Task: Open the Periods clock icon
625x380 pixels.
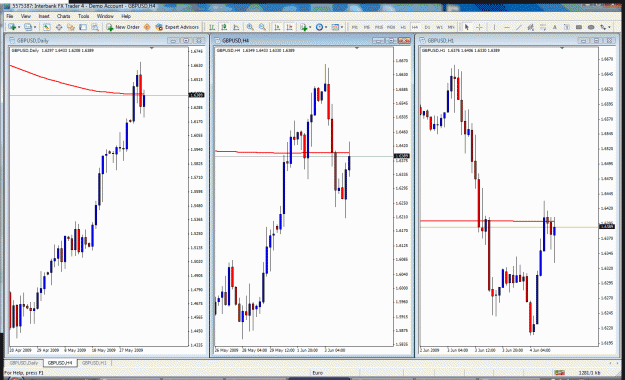Action: pyautogui.click(x=319, y=27)
